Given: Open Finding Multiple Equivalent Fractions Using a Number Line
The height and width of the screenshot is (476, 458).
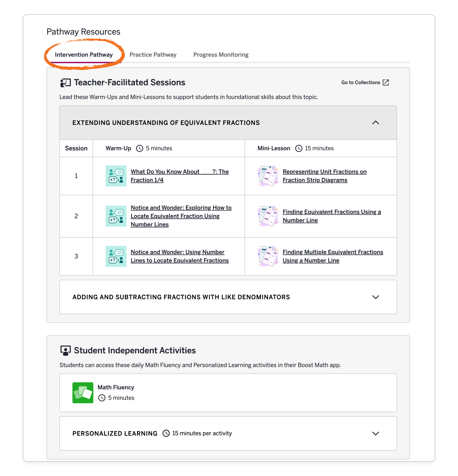Looking at the screenshot, I should [x=333, y=256].
